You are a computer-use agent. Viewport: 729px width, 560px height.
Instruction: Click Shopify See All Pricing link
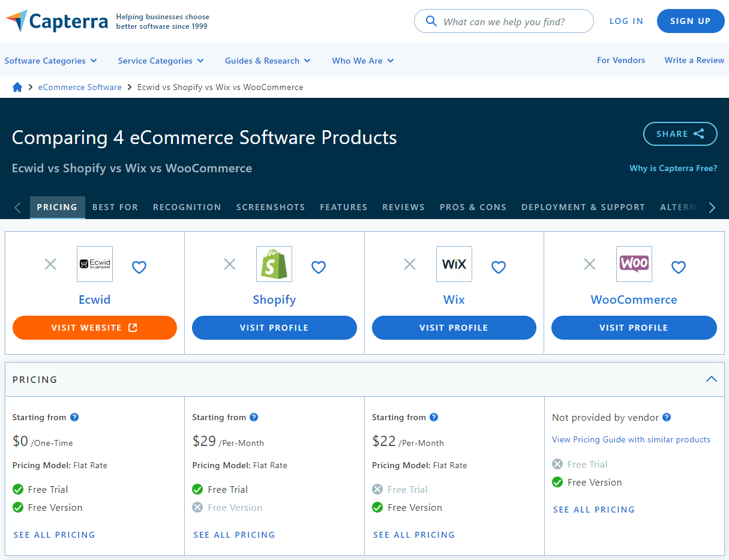coord(234,535)
